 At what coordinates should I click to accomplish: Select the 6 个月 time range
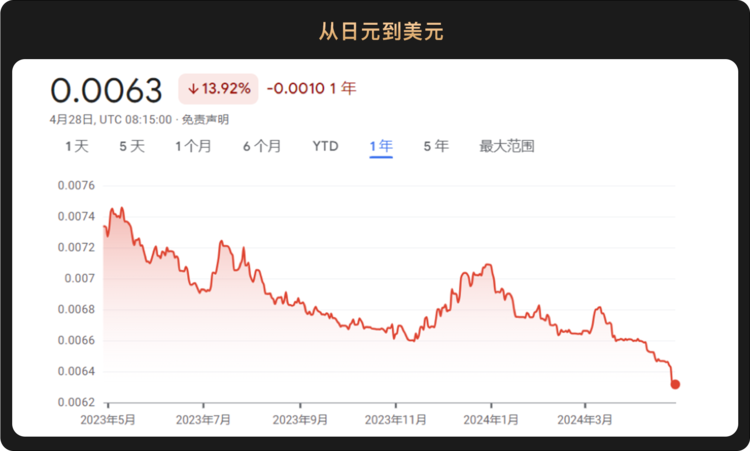click(262, 146)
